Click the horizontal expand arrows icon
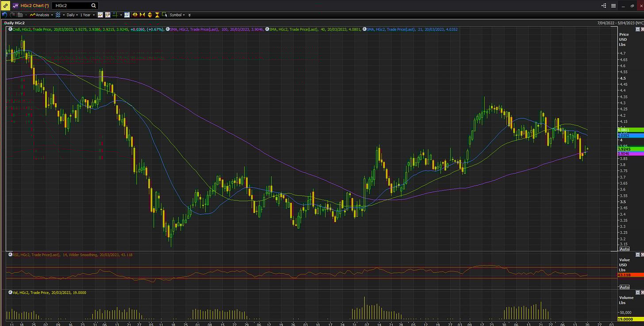The height and width of the screenshot is (326, 644). 135,15
